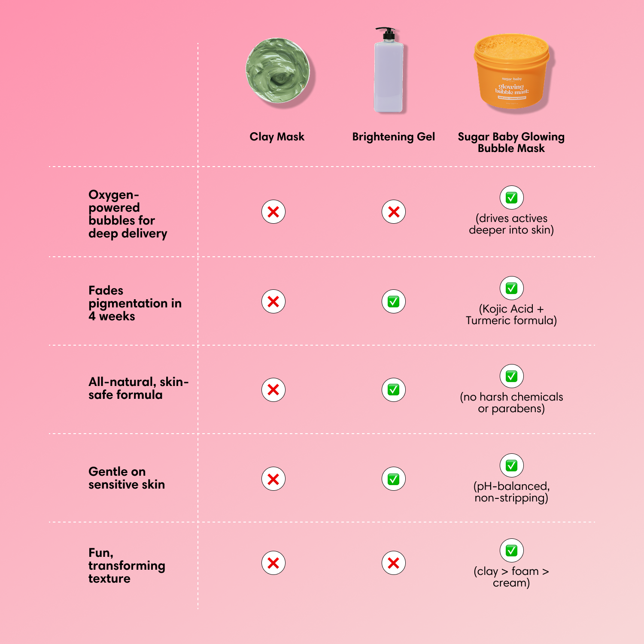Click red X for Brightening Gel oxygen bubbles
The image size is (644, 644).
[x=394, y=212]
